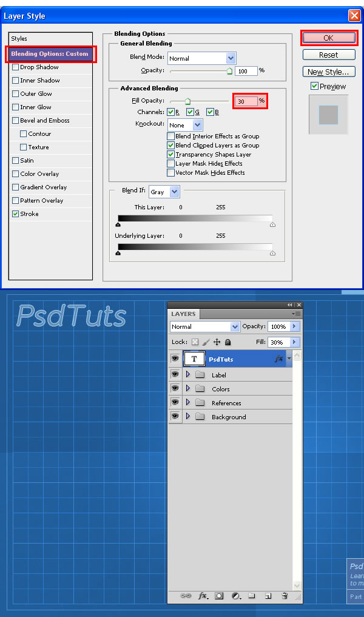364x617 pixels.
Task: Create a new group folder icon
Action: tap(252, 596)
